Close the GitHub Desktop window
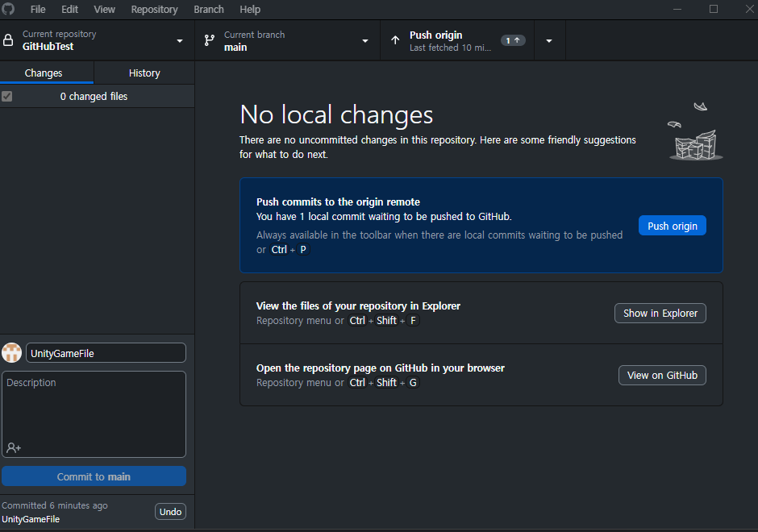The height and width of the screenshot is (532, 758). point(749,9)
